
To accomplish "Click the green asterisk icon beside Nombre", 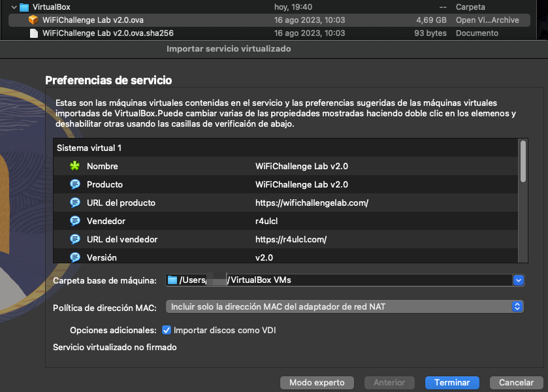I will pyautogui.click(x=75, y=166).
